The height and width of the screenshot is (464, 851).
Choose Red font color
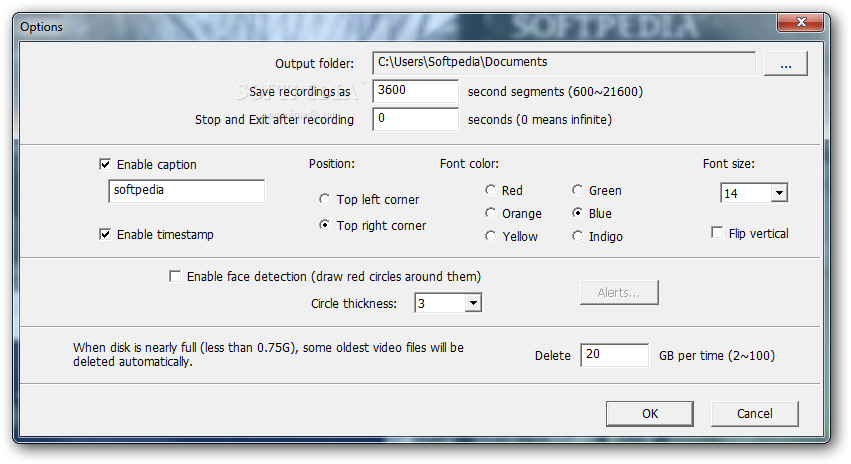click(x=490, y=190)
